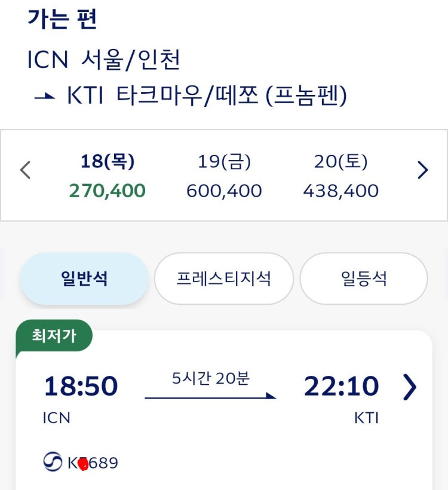Click the KTI 타크마우/떼쪼 destination text
Viewport: 448px width, 490px height.
point(207,96)
